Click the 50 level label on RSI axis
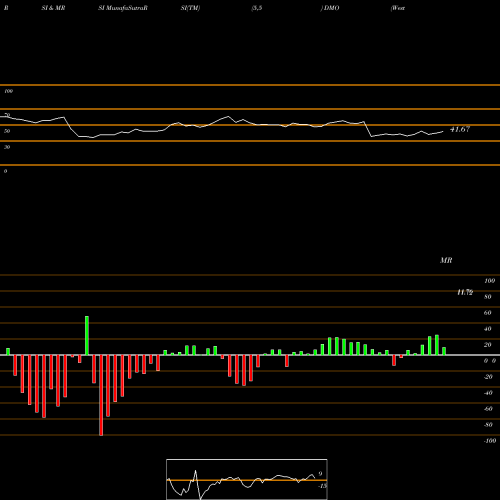The height and width of the screenshot is (500, 500). [7, 131]
